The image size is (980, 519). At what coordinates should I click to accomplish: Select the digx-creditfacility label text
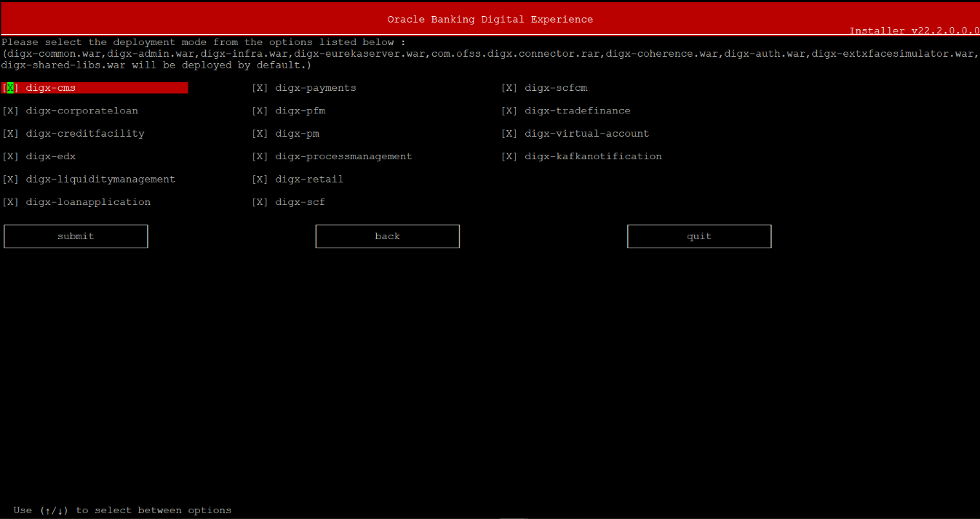(85, 134)
